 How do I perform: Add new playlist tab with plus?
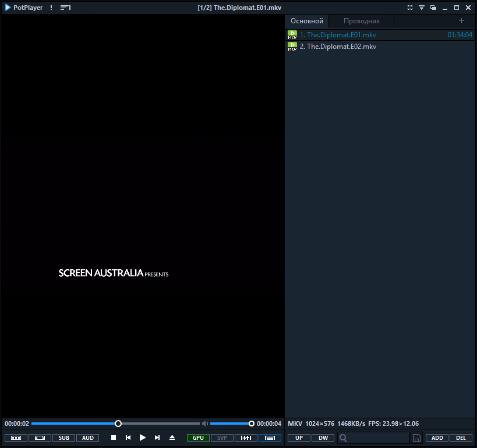(462, 21)
